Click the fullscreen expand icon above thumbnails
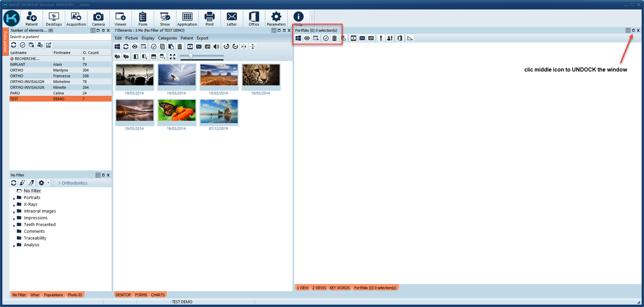The width and height of the screenshot is (644, 307). [x=173, y=57]
